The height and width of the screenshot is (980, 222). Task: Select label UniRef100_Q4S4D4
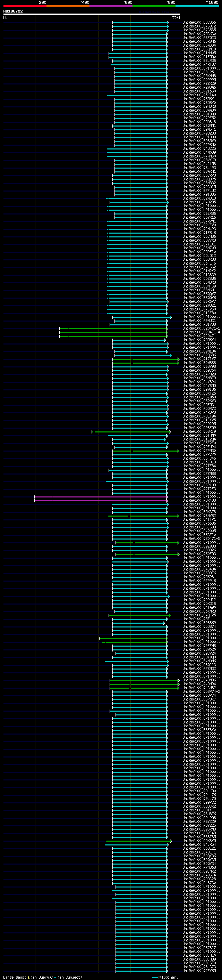[199, 569]
